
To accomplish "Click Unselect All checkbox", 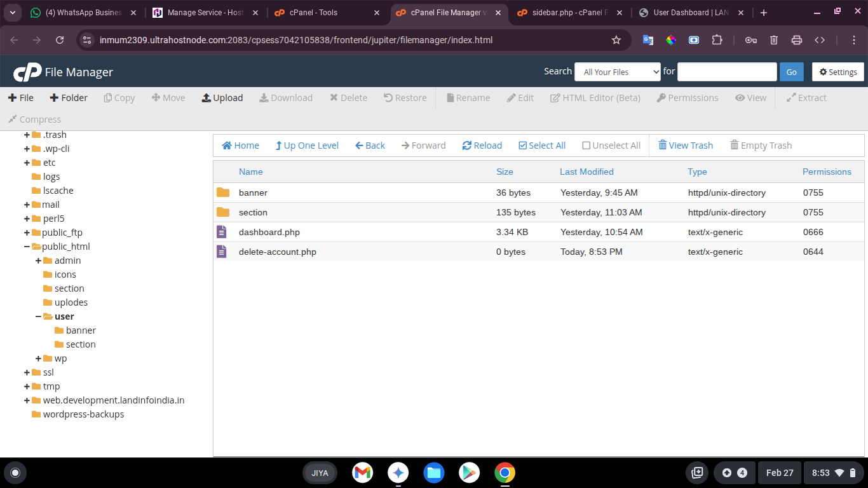I will click(586, 146).
